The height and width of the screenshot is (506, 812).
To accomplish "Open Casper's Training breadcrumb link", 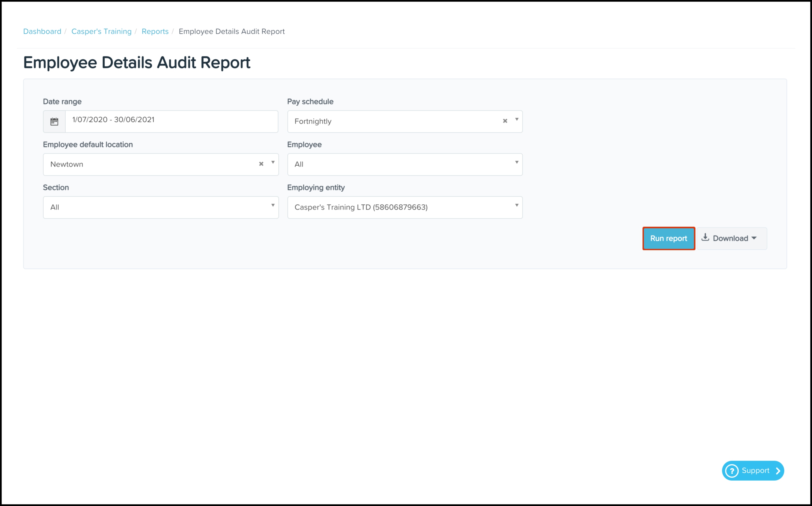I will click(102, 31).
